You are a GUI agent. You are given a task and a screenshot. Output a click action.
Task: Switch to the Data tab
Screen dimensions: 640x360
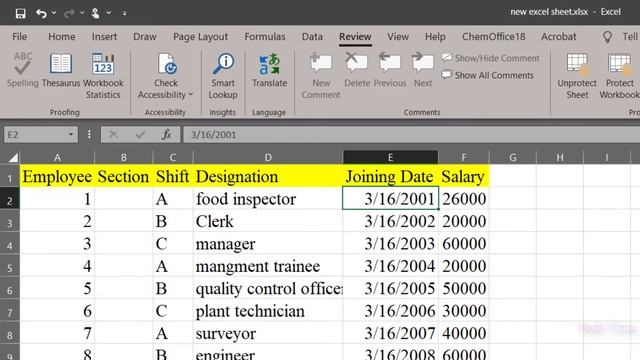pos(312,37)
